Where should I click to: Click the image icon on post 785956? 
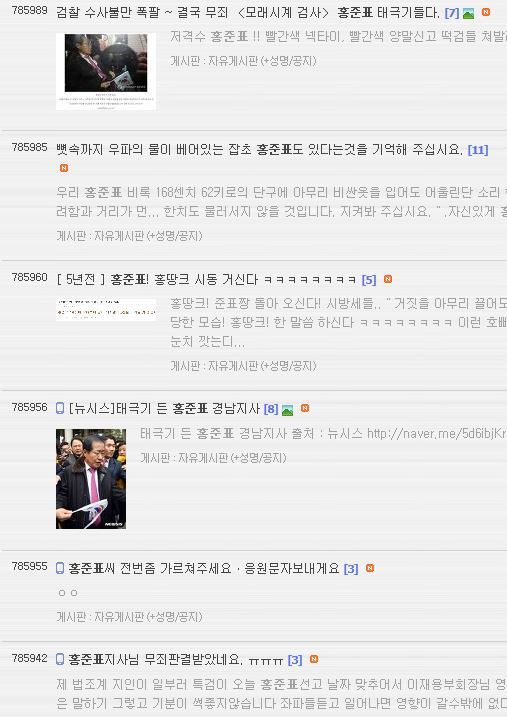(x=288, y=410)
